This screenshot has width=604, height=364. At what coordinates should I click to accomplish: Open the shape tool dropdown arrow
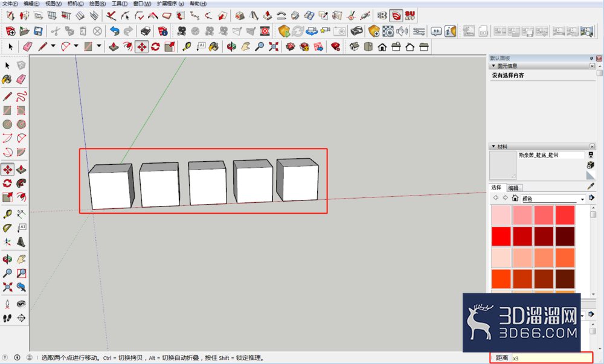[98, 46]
